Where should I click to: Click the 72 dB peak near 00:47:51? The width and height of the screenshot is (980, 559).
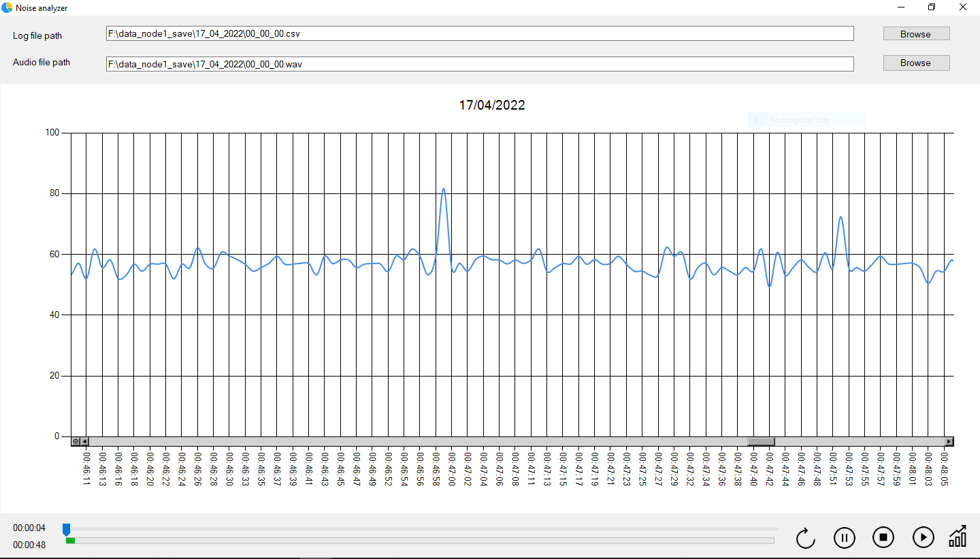click(x=841, y=217)
